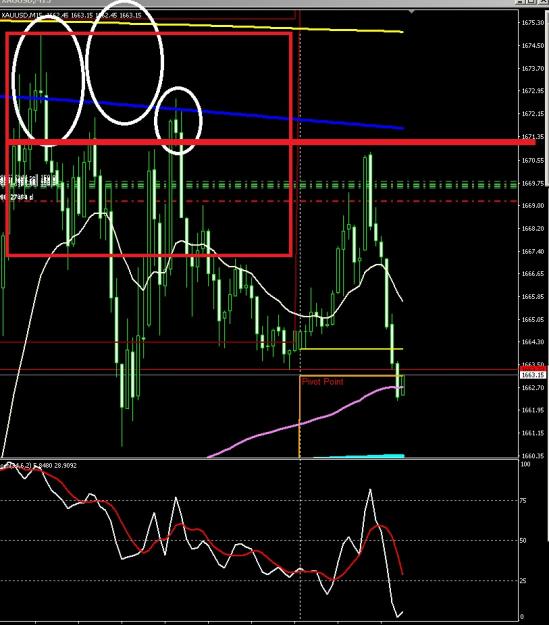Image resolution: width=549 pixels, height=625 pixels.
Task: Click the stochastic indicator values label
Action: 40,465
